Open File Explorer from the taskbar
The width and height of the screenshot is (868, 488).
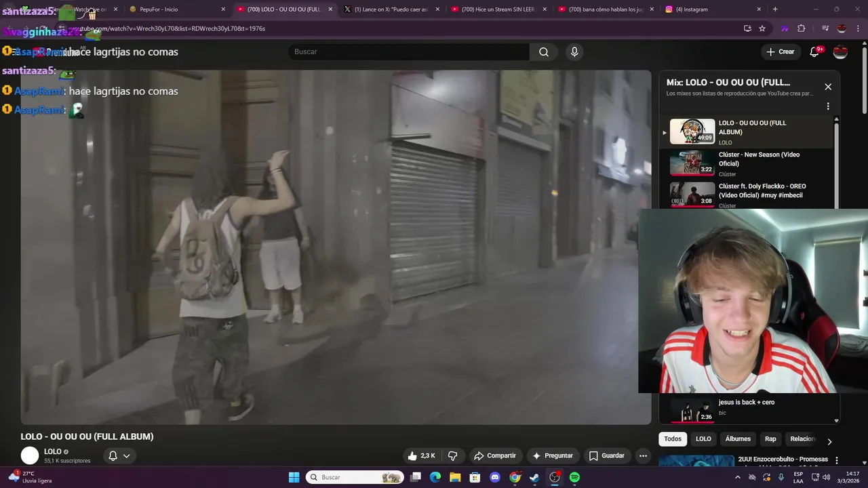click(x=455, y=477)
